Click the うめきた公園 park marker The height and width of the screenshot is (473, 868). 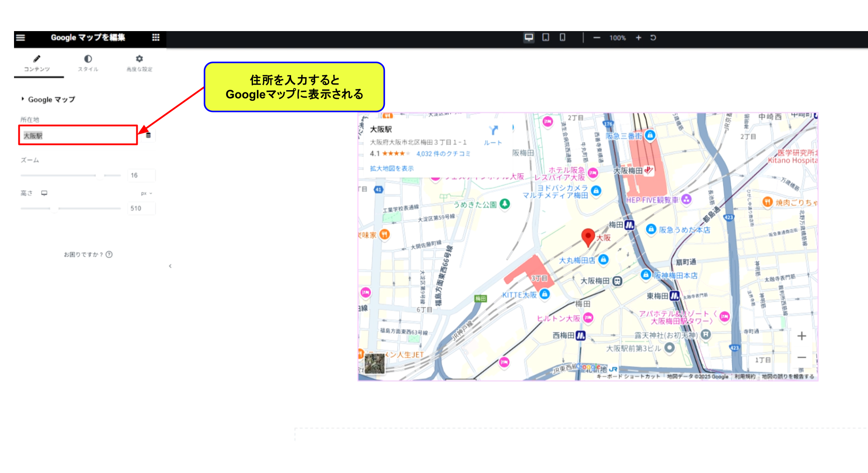pos(505,204)
